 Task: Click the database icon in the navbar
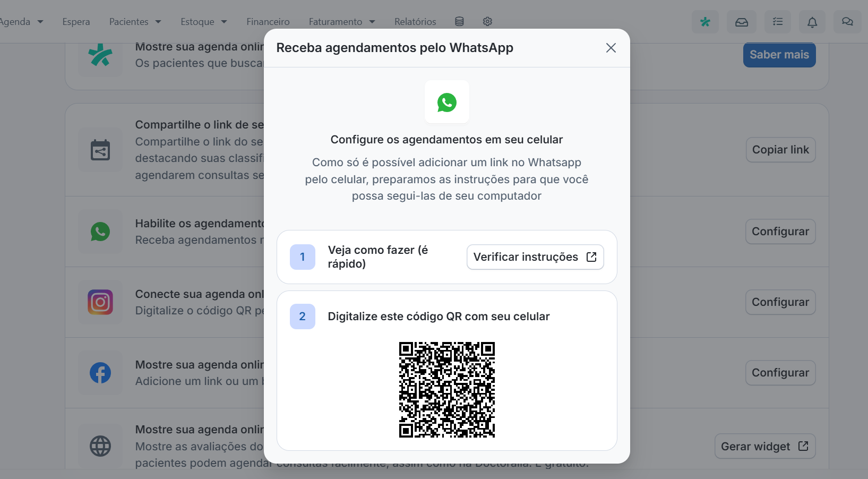(460, 22)
